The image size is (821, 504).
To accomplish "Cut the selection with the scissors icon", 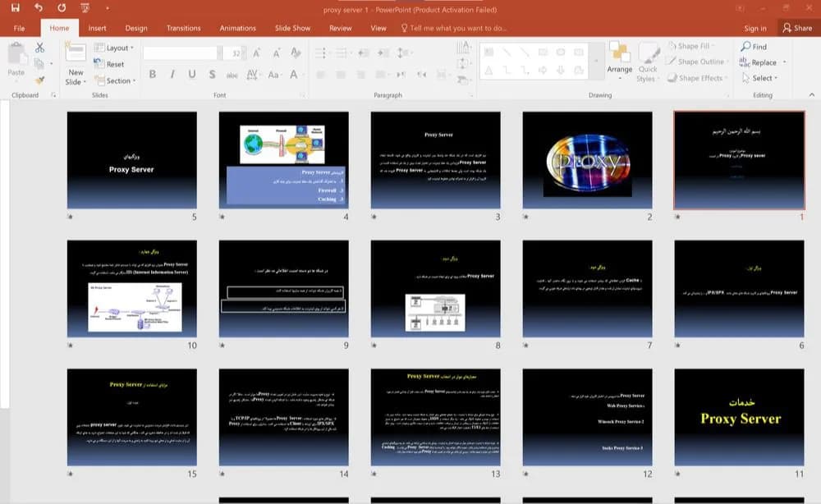I will [x=39, y=48].
